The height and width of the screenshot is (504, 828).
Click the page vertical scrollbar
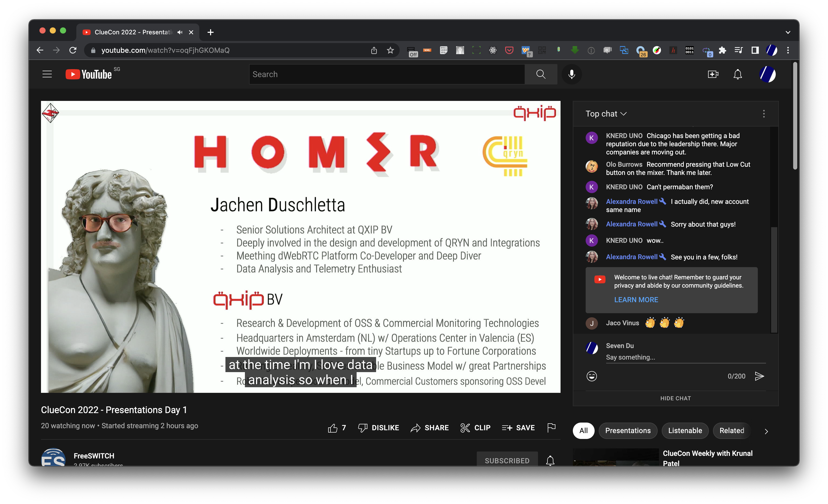[795, 116]
